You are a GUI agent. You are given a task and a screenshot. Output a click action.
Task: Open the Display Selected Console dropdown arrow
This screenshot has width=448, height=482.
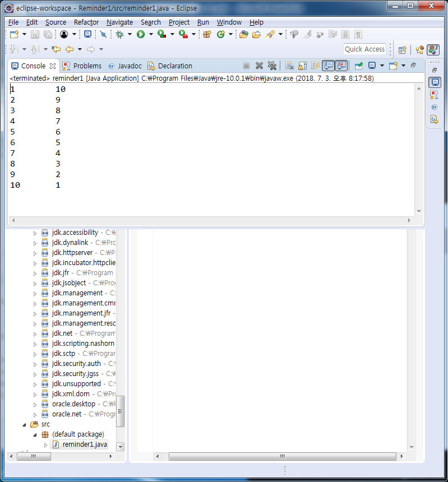(382, 66)
